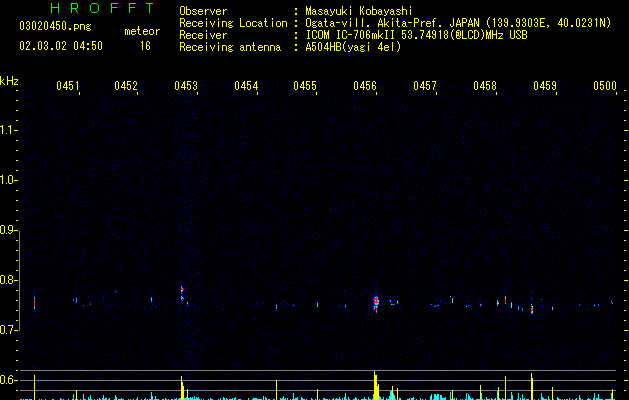
Task: Click the Observer label
Action: (203, 11)
